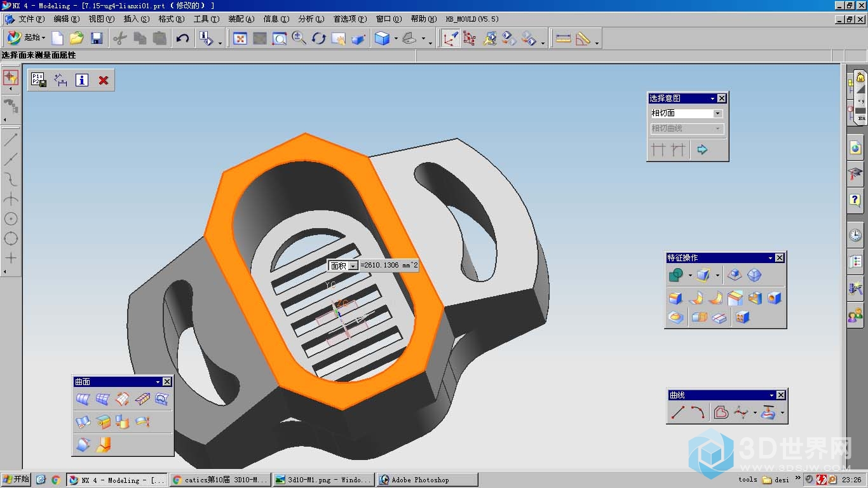Click the four-hole pattern icon in 特征操作
The height and width of the screenshot is (488, 868).
pos(743,317)
